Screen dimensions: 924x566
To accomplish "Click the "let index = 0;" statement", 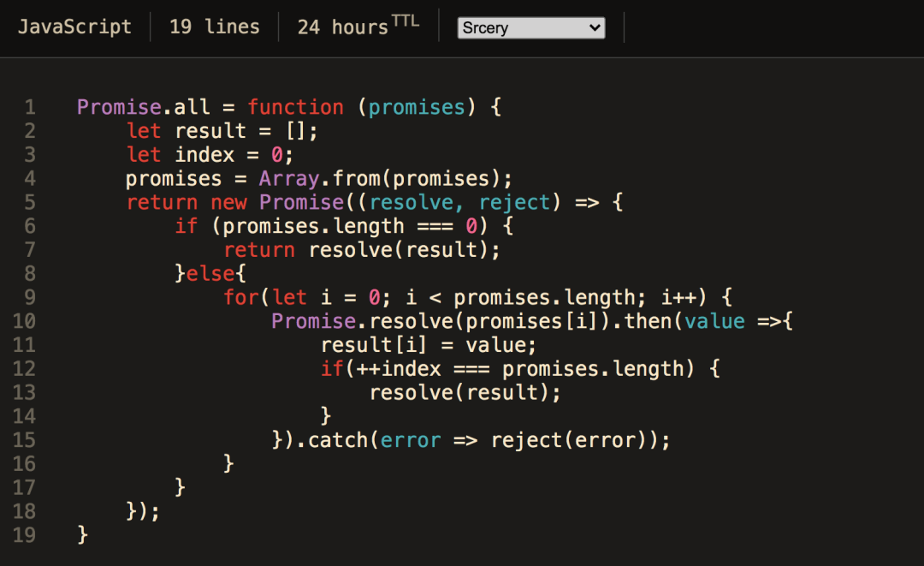I will click(x=210, y=154).
